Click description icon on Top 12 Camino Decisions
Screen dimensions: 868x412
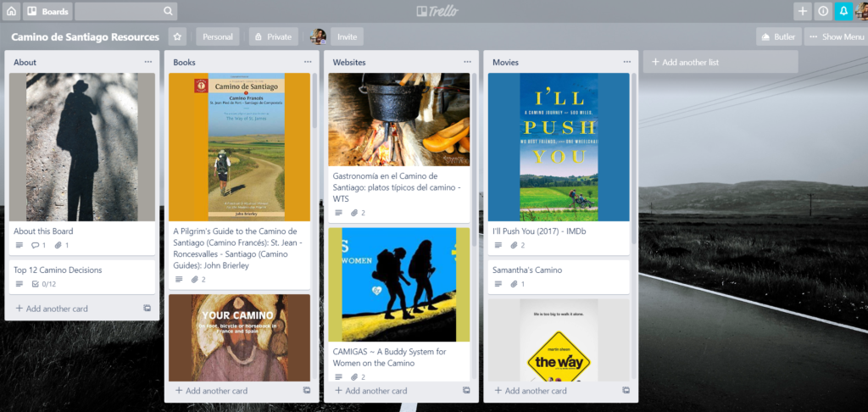point(19,284)
